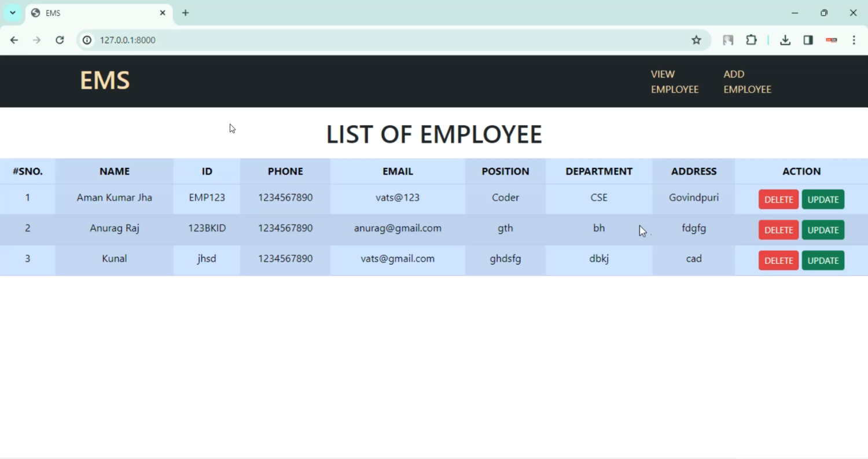This screenshot has width=868, height=459.
Task: Click the ID column header
Action: click(x=207, y=171)
